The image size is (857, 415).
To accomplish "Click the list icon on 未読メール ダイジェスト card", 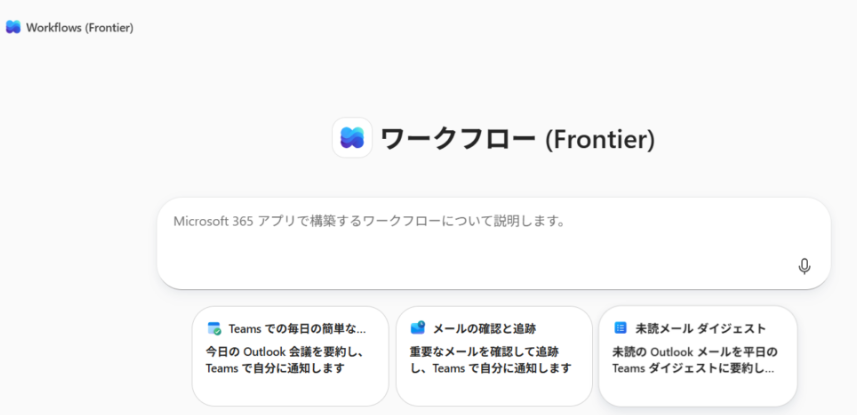I will 620,328.
